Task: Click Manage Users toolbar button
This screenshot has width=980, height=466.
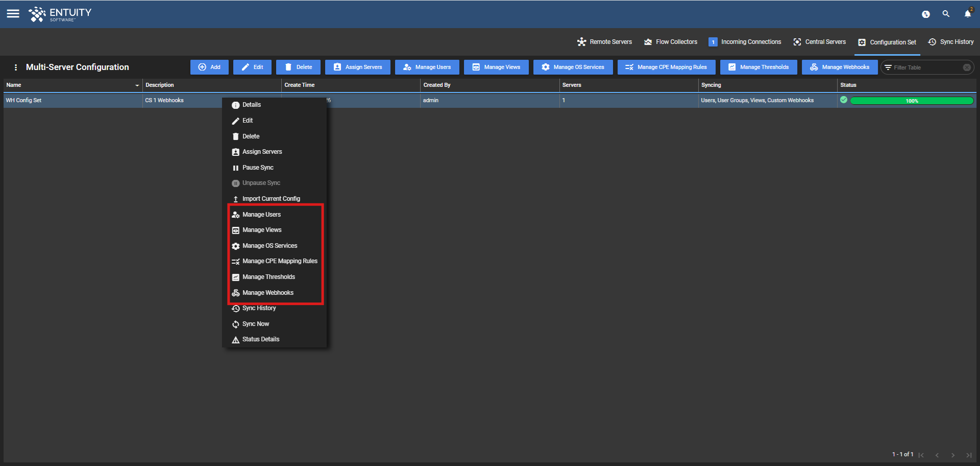Action: click(x=427, y=67)
